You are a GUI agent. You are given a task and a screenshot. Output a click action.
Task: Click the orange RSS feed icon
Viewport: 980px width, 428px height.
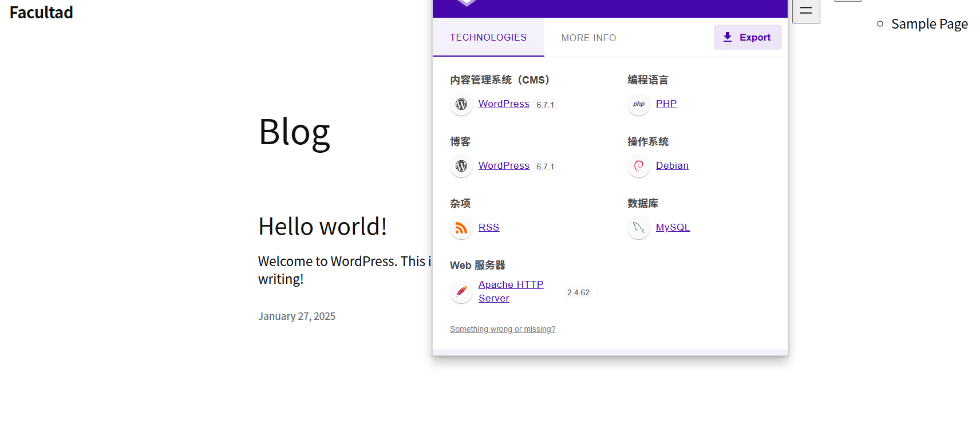click(x=461, y=228)
